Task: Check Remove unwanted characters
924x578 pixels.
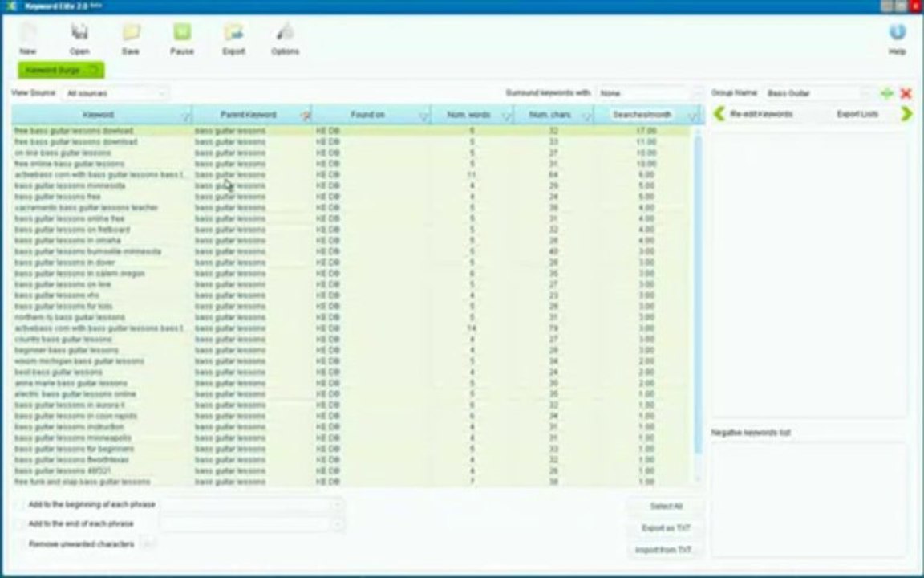Action: point(21,544)
